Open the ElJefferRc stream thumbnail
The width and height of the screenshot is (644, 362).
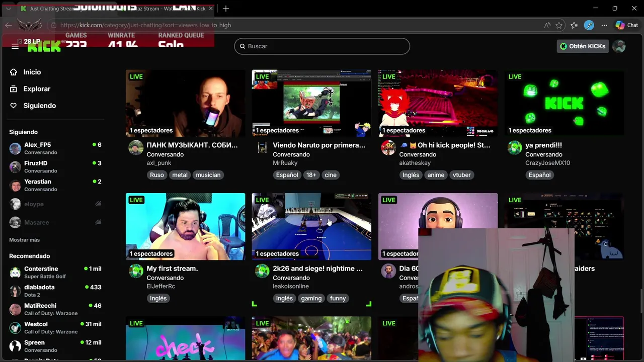(185, 226)
